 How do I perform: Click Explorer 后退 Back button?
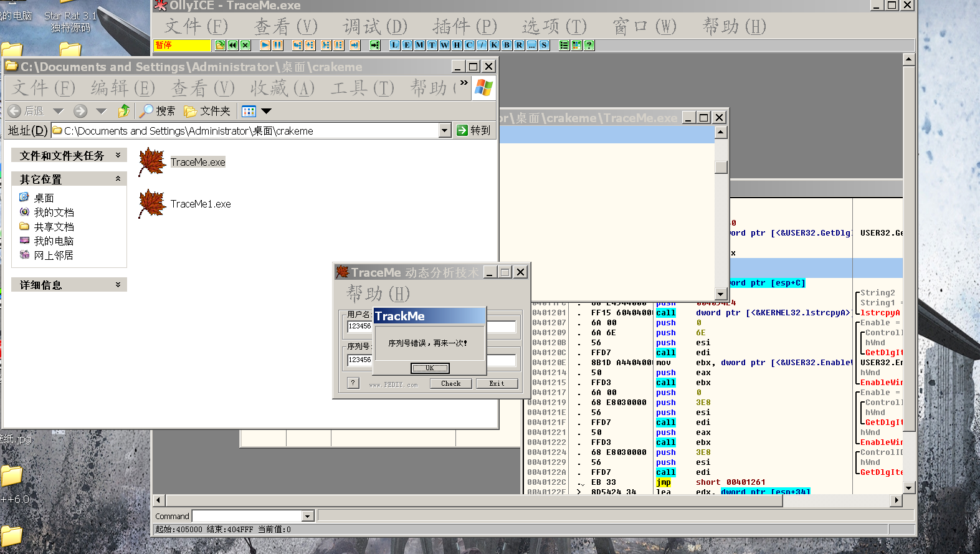pyautogui.click(x=26, y=111)
